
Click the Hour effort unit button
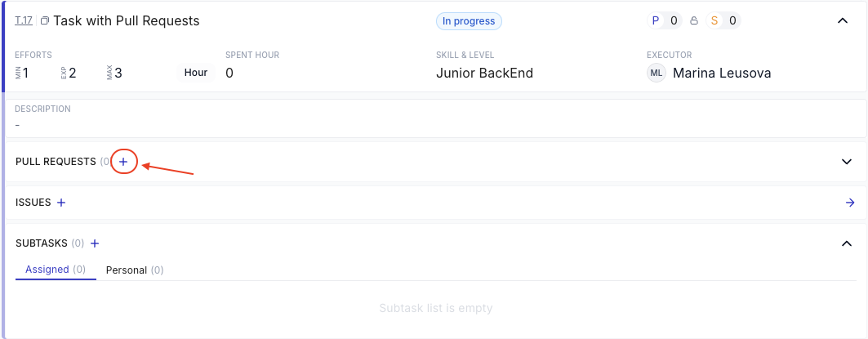[196, 73]
